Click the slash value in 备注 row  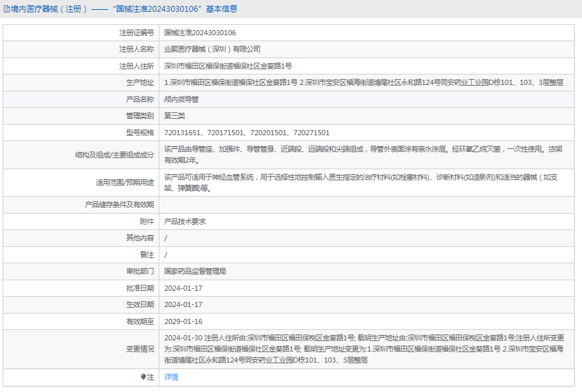pos(165,255)
